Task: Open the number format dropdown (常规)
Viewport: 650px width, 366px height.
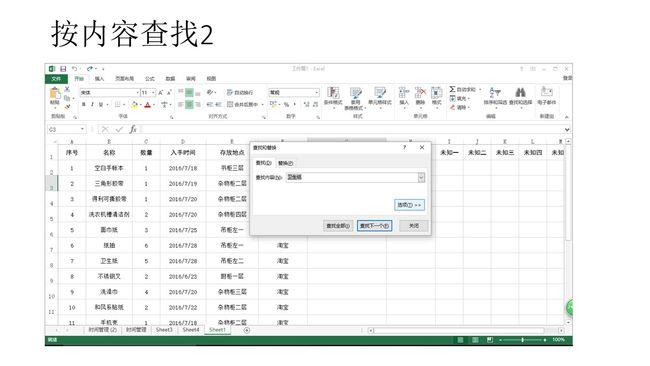Action: point(317,92)
